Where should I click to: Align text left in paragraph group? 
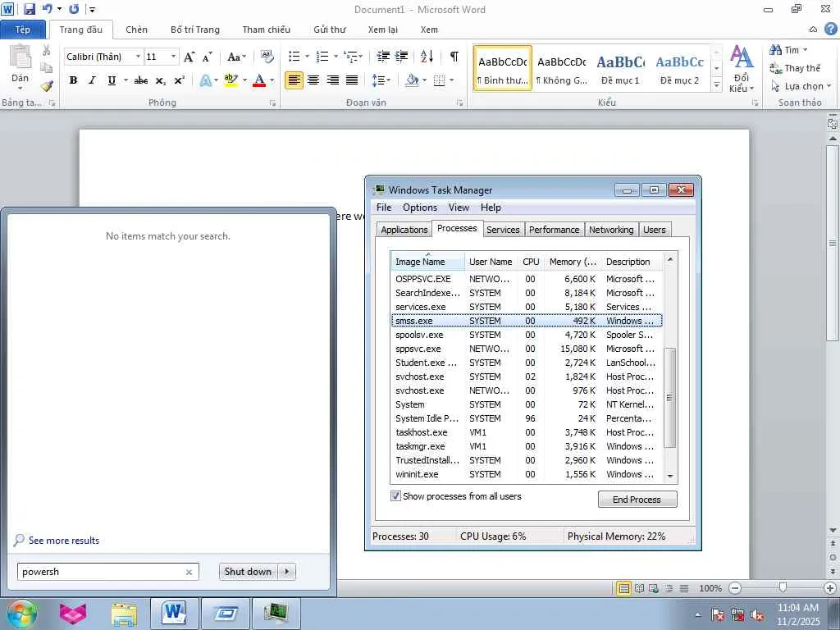click(294, 80)
